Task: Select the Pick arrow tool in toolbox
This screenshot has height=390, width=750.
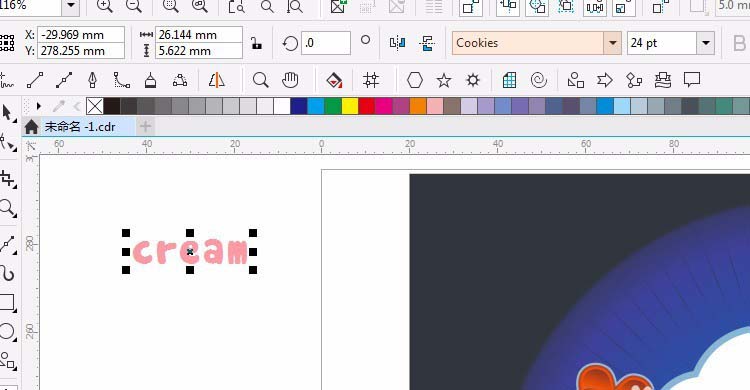Action: [7, 113]
